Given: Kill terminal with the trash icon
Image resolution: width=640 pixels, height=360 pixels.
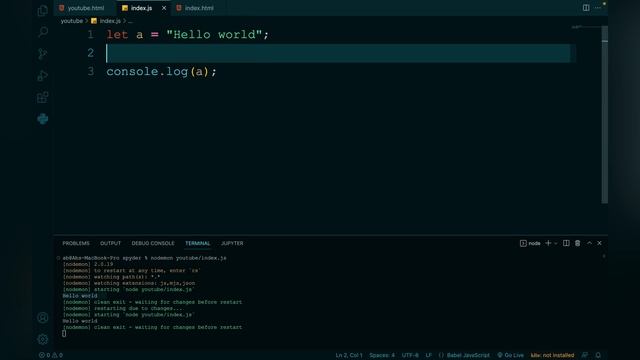Looking at the screenshot, I should (578, 243).
